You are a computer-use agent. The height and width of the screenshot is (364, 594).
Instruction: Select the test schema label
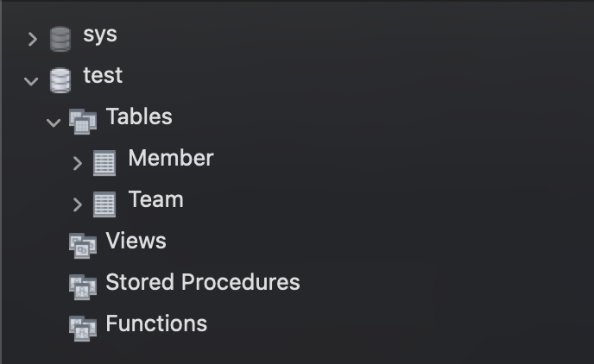(103, 75)
